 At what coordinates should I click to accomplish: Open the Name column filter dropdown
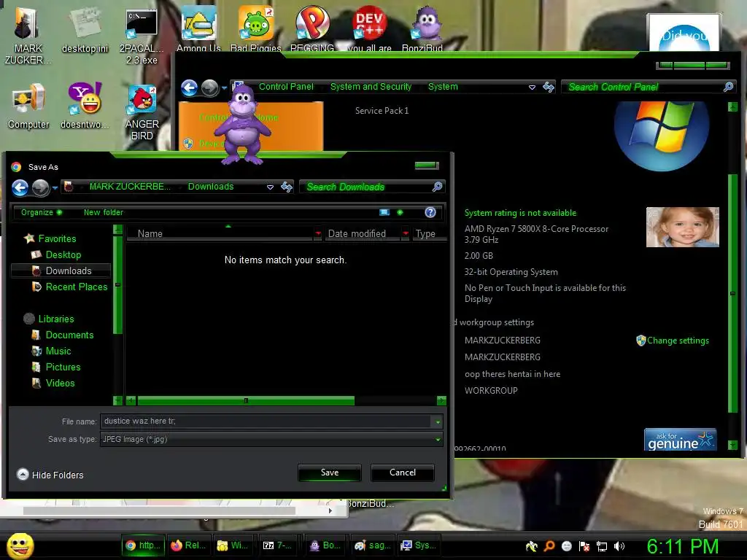point(318,233)
